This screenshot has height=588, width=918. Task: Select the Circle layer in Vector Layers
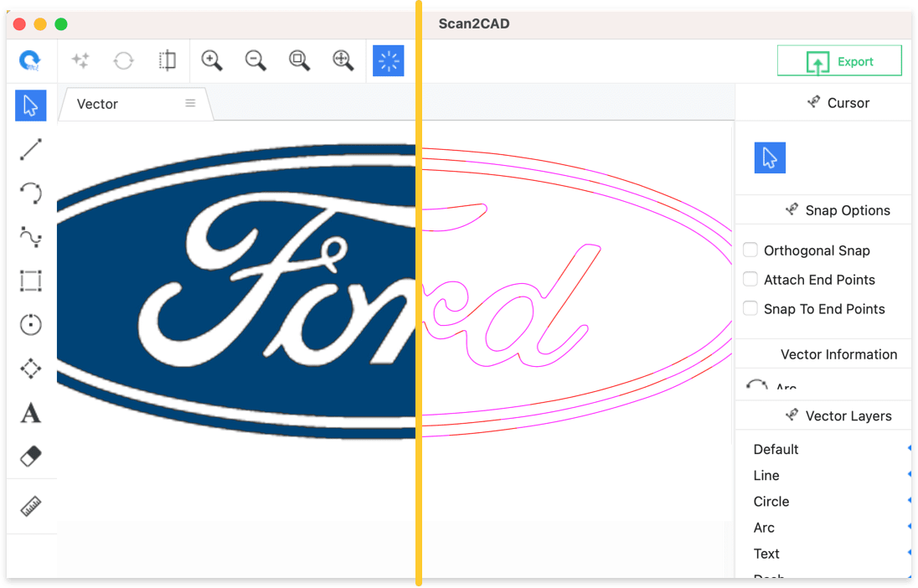point(771,502)
